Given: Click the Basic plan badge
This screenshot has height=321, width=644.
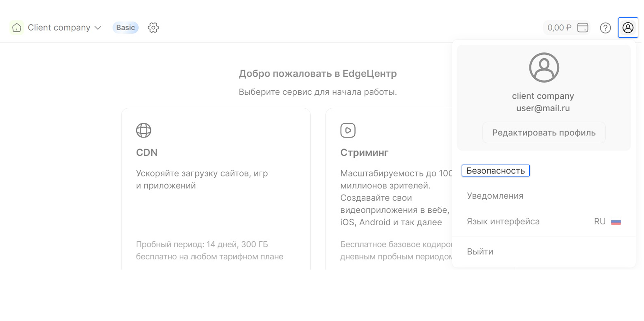Looking at the screenshot, I should point(126,28).
